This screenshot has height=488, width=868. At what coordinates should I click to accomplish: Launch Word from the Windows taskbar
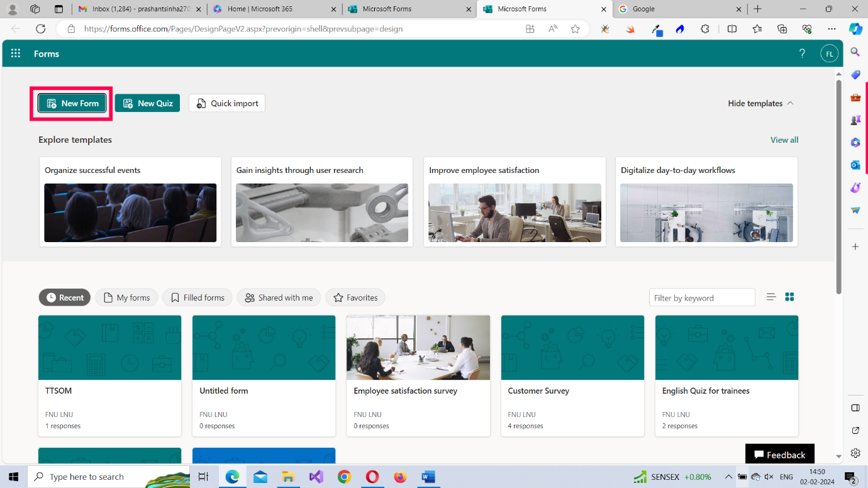point(428,477)
